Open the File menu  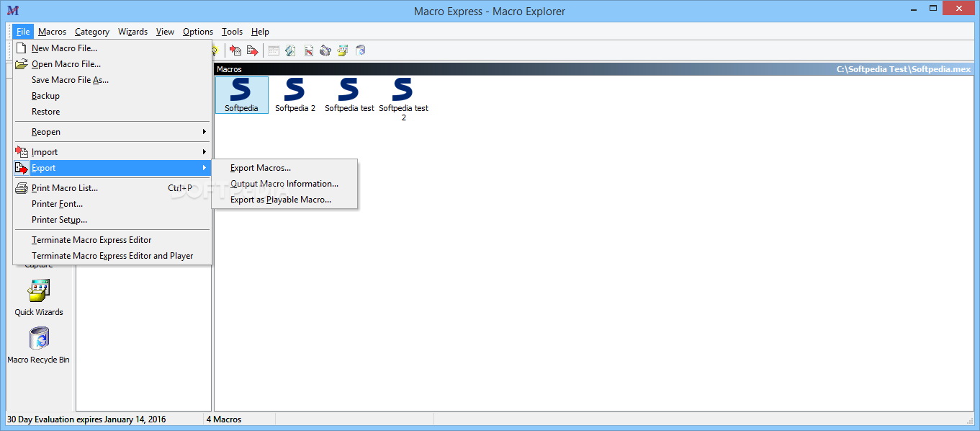point(23,32)
